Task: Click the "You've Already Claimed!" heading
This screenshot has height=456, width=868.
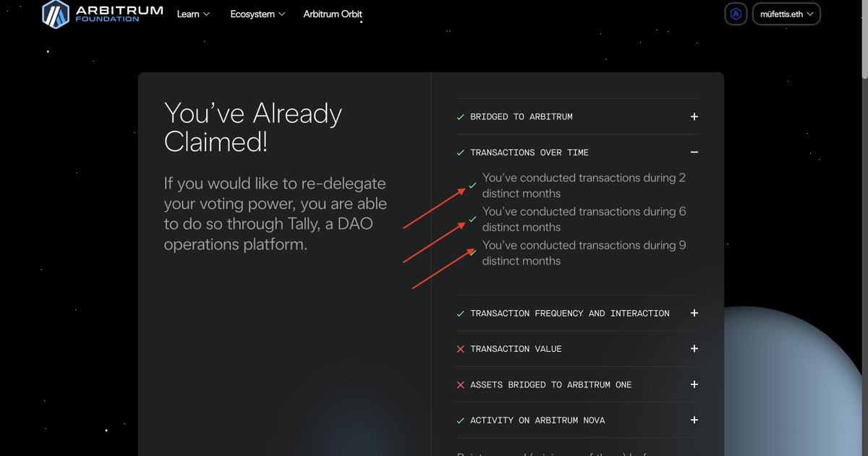Action: [253, 127]
